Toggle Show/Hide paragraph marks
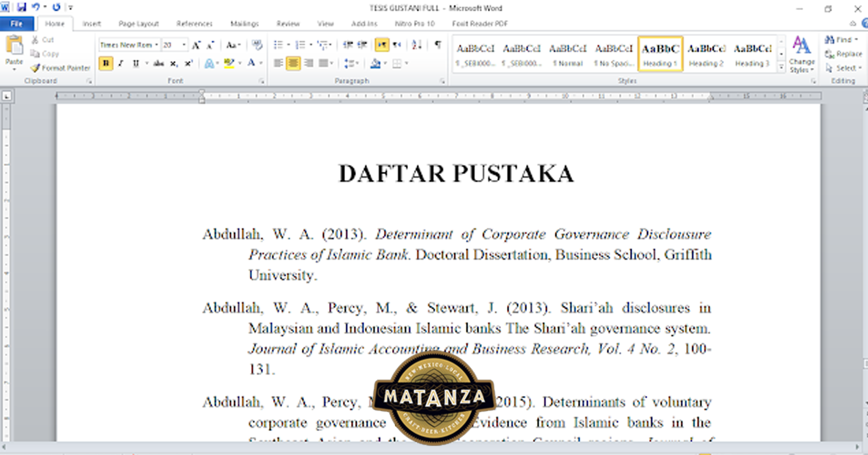Viewport: 868px width, 455px height. click(x=438, y=45)
